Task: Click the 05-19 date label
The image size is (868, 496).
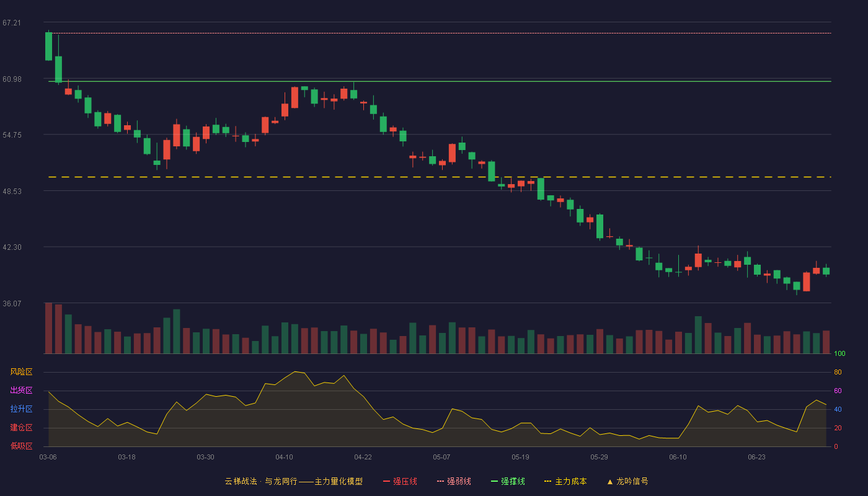Action: pos(520,457)
